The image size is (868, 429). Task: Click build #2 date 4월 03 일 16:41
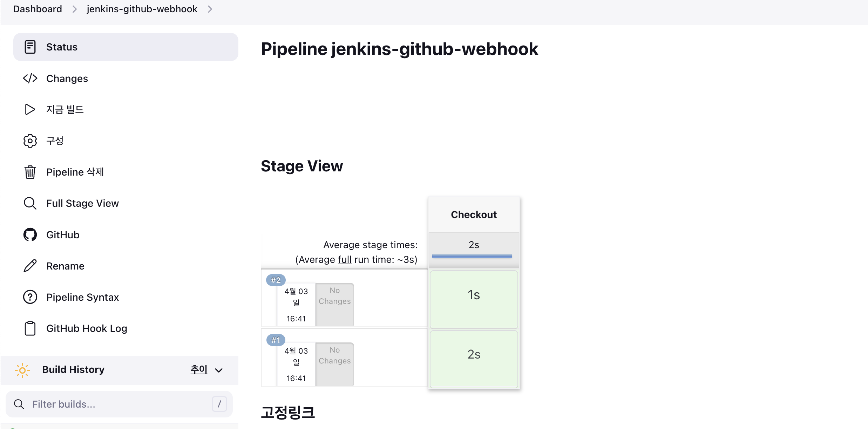[296, 305]
